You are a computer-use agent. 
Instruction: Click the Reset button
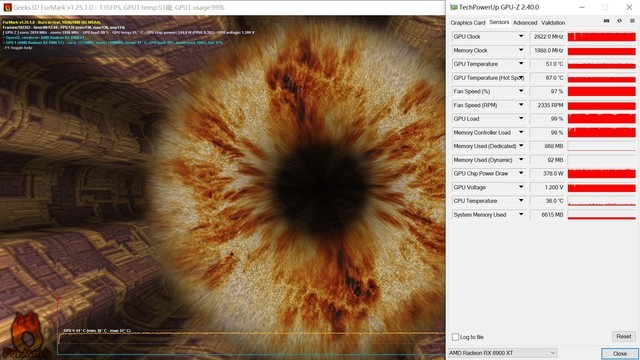coord(624,336)
